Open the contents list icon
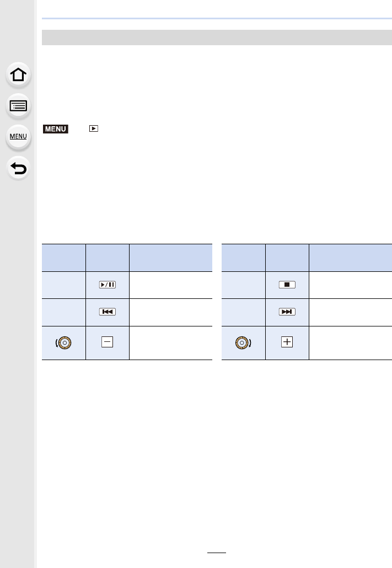This screenshot has width=392, height=568. click(x=18, y=106)
